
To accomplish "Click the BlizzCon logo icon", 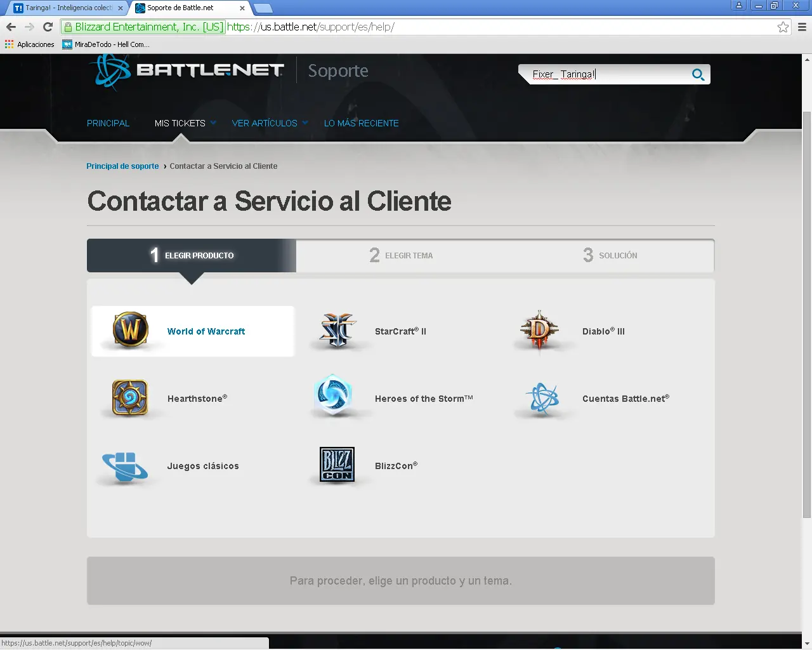I will pyautogui.click(x=337, y=464).
